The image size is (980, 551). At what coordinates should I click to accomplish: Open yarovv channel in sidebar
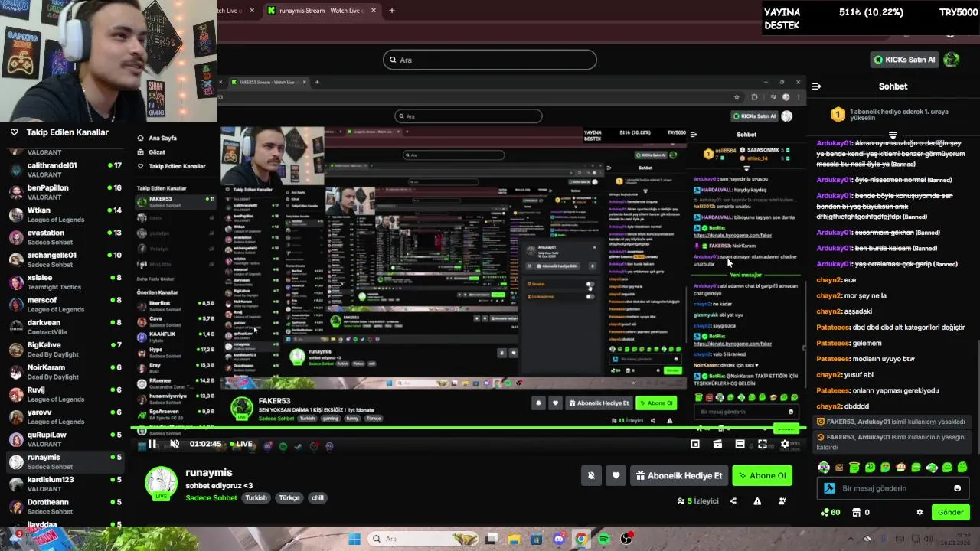click(x=64, y=417)
